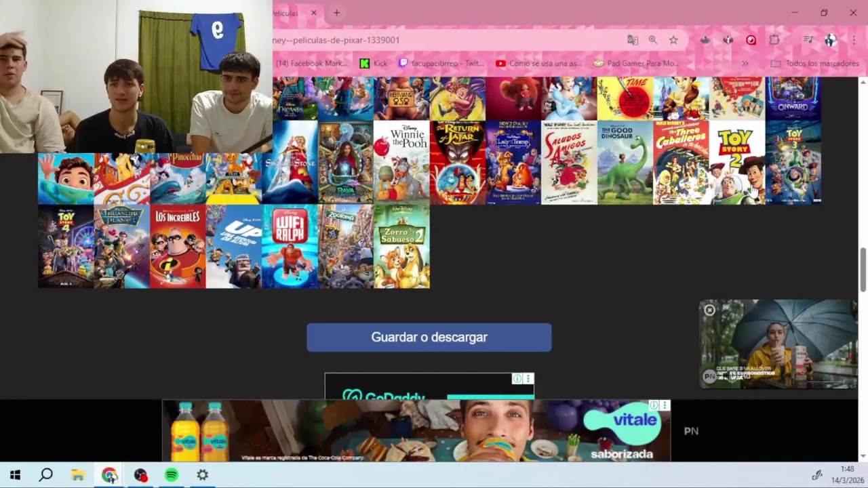This screenshot has width=868, height=488.
Task: Open the facupacibrreo Twitch bookmark
Action: click(x=441, y=63)
